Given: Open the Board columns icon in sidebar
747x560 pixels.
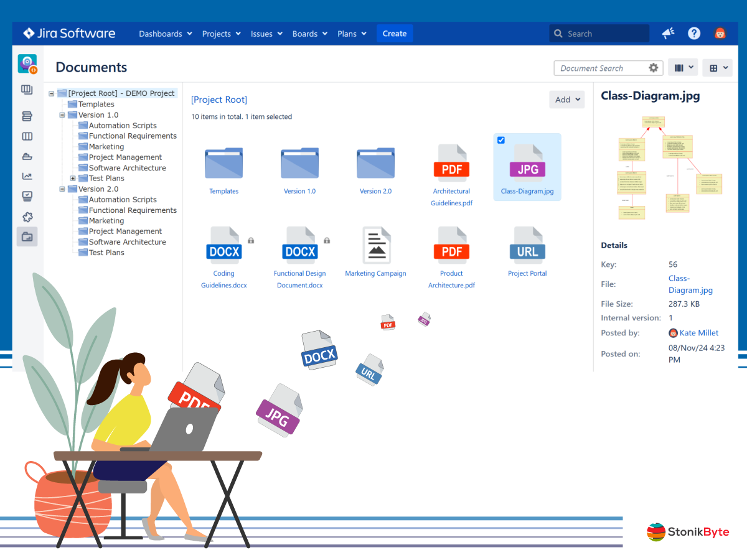Looking at the screenshot, I should coord(27,136).
